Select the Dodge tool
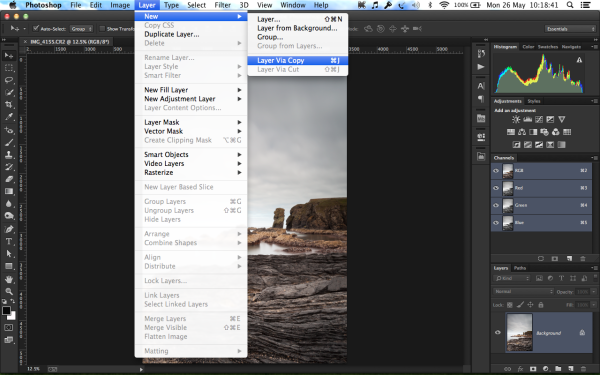The width and height of the screenshot is (600, 375). click(x=8, y=216)
